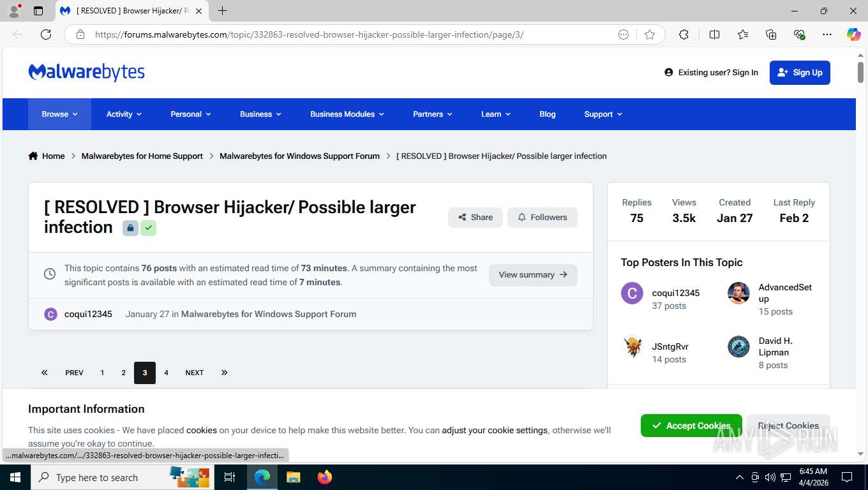This screenshot has width=868, height=490.
Task: Reload the page with the refresh icon
Action: point(46,34)
